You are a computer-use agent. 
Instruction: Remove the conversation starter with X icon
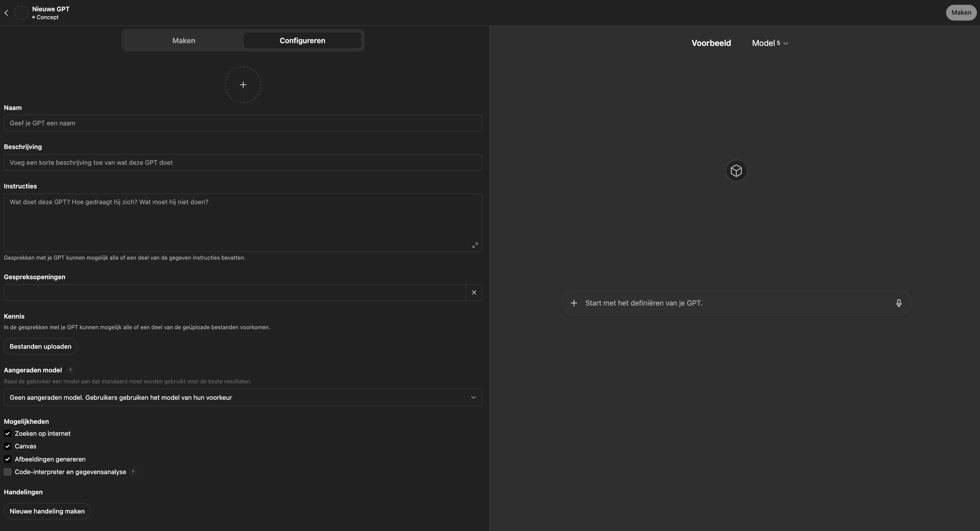point(474,293)
